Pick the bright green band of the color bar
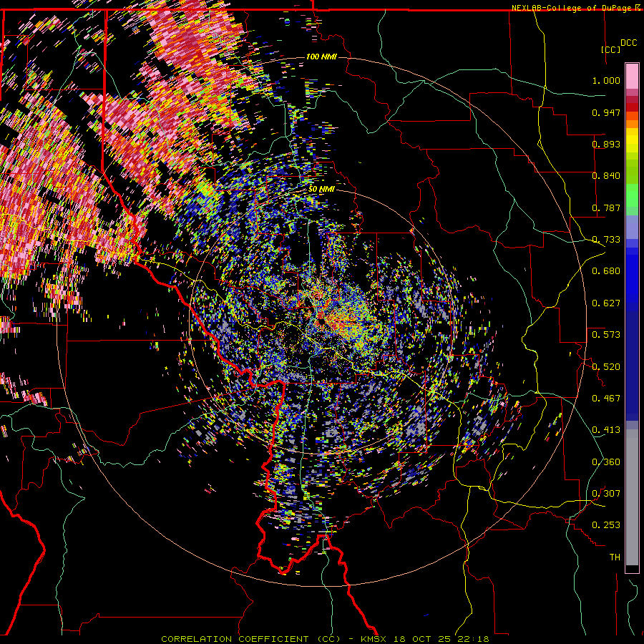This screenshot has height=644, width=644. click(x=632, y=195)
